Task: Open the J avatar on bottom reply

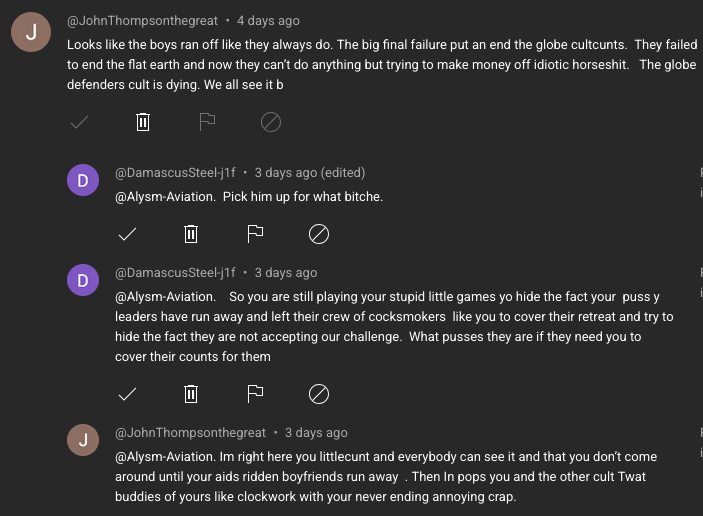Action: 82,440
